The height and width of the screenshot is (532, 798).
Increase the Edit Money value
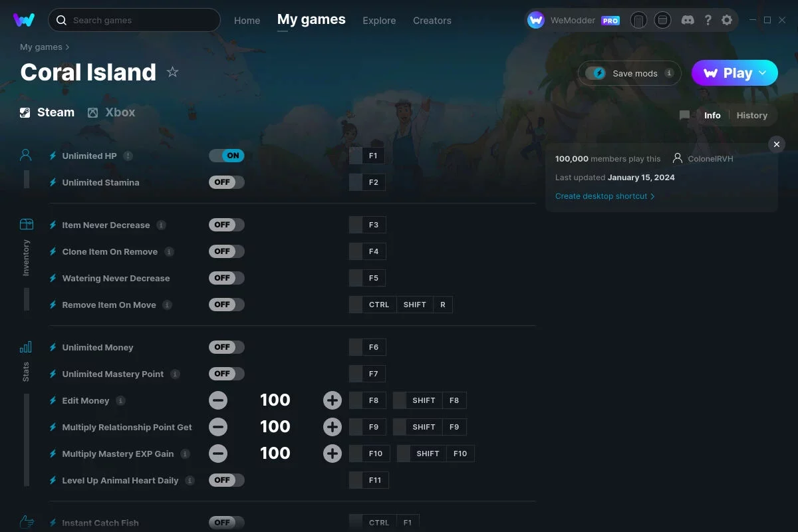pyautogui.click(x=332, y=400)
